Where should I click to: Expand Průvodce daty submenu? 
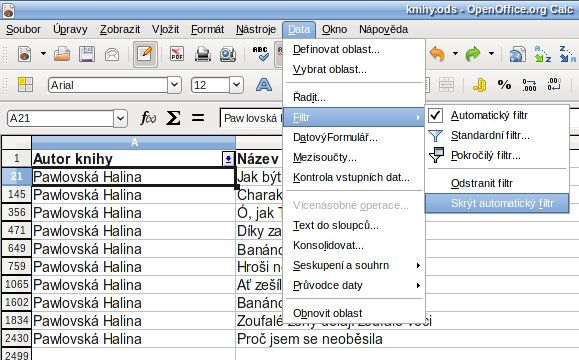(418, 285)
